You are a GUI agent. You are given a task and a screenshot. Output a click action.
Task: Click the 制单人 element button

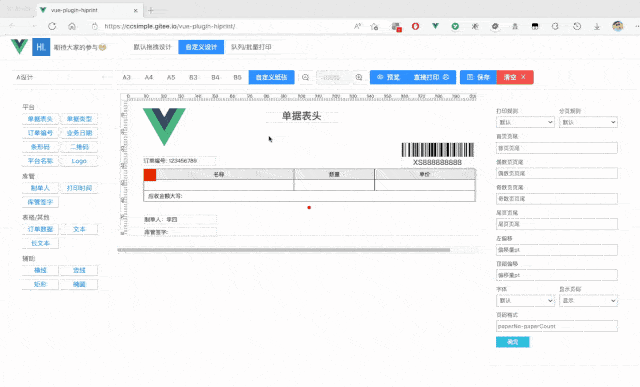tap(40, 188)
